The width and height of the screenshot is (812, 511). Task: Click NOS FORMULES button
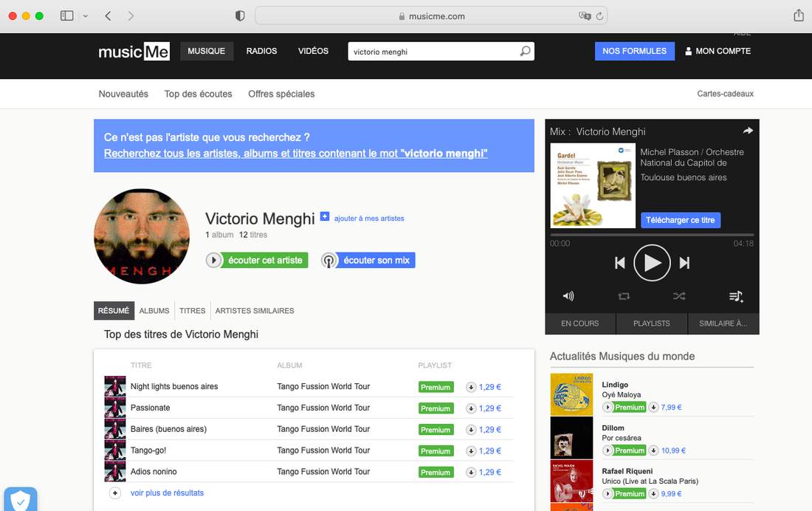pos(634,51)
